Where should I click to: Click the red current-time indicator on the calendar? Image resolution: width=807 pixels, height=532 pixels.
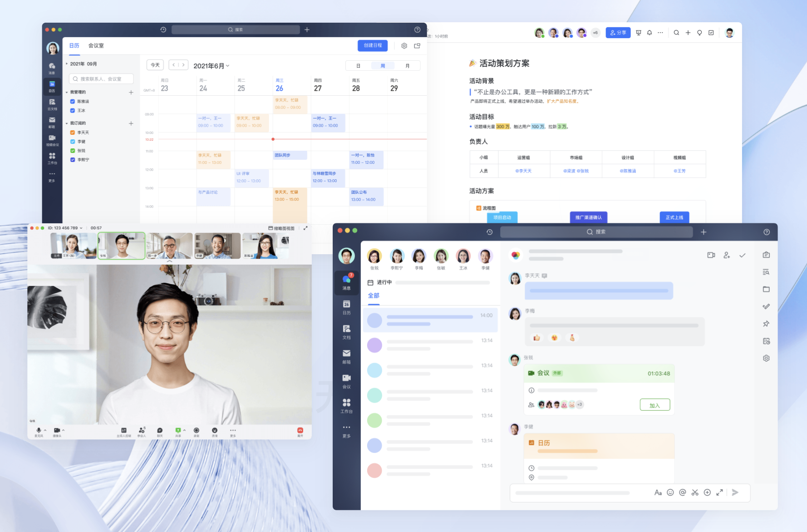(x=273, y=139)
